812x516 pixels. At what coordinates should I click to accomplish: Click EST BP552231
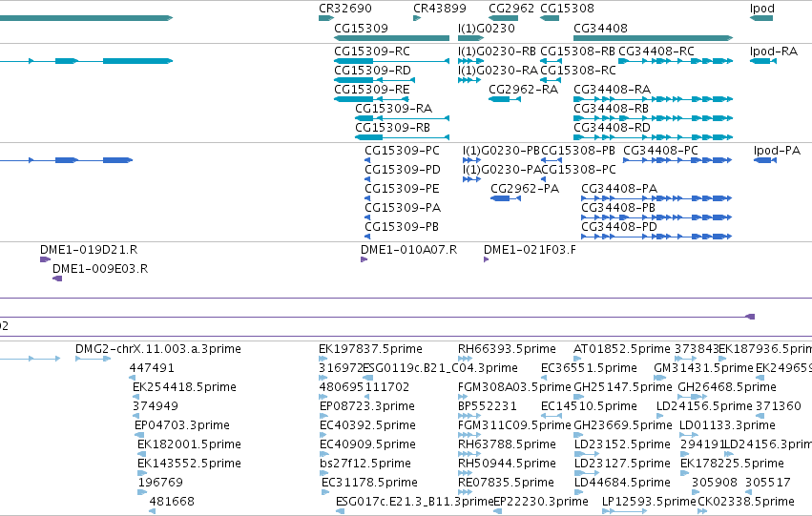point(469,416)
